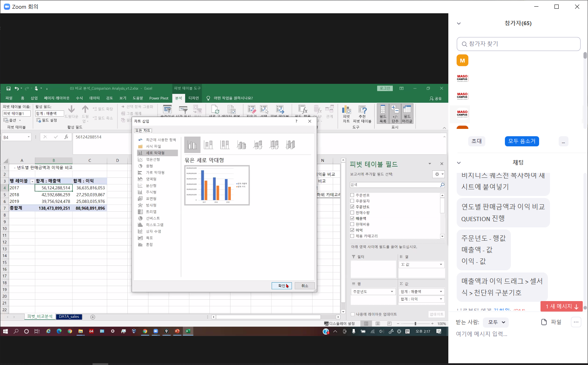This screenshot has width=588, height=365.
Task: Toggle the 필드 머리글 ribbon button
Action: pyautogui.click(x=407, y=114)
